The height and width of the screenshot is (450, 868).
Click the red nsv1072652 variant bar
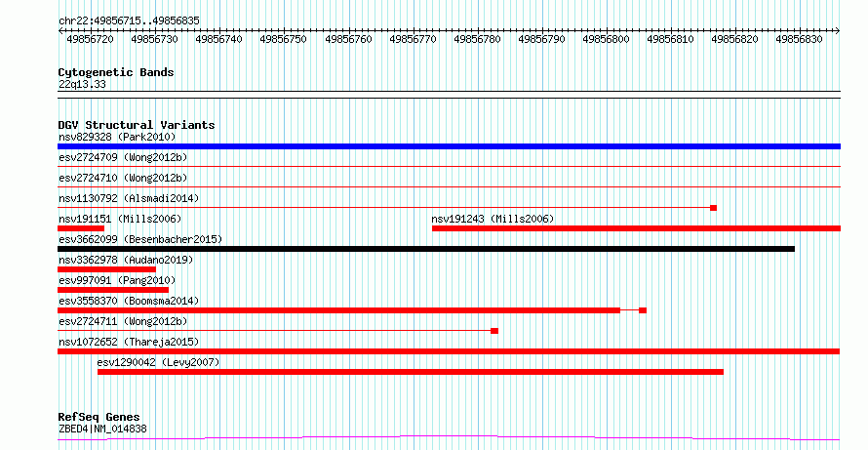click(449, 351)
